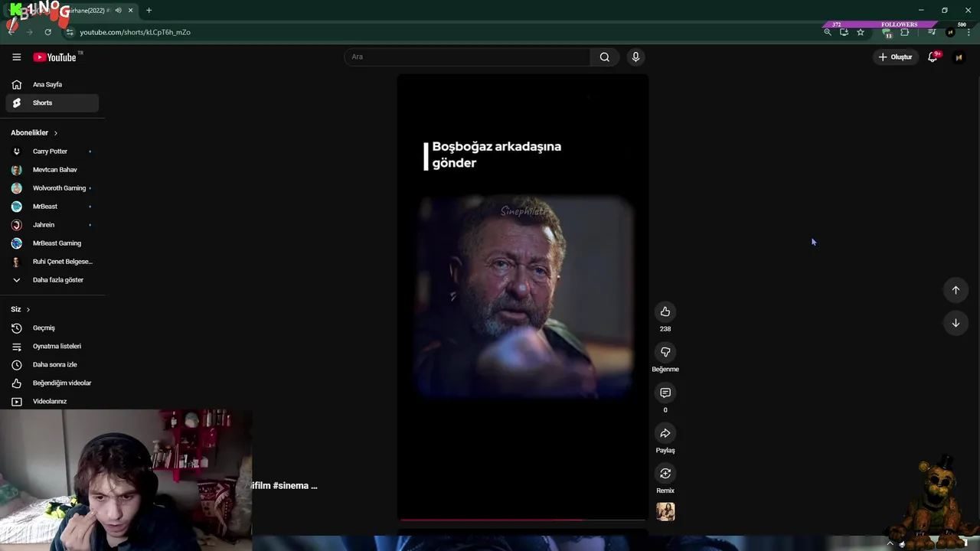The image size is (980, 551).
Task: Open Ana Sayfa in the sidebar
Action: click(52, 84)
